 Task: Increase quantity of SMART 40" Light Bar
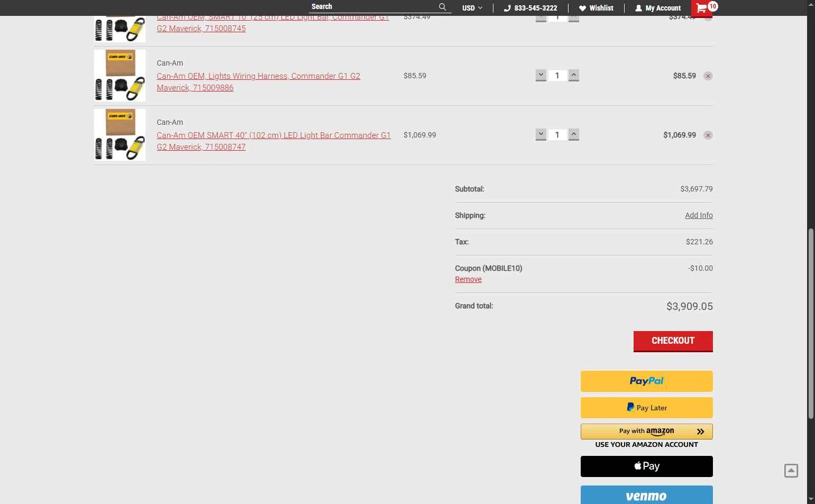tap(574, 135)
